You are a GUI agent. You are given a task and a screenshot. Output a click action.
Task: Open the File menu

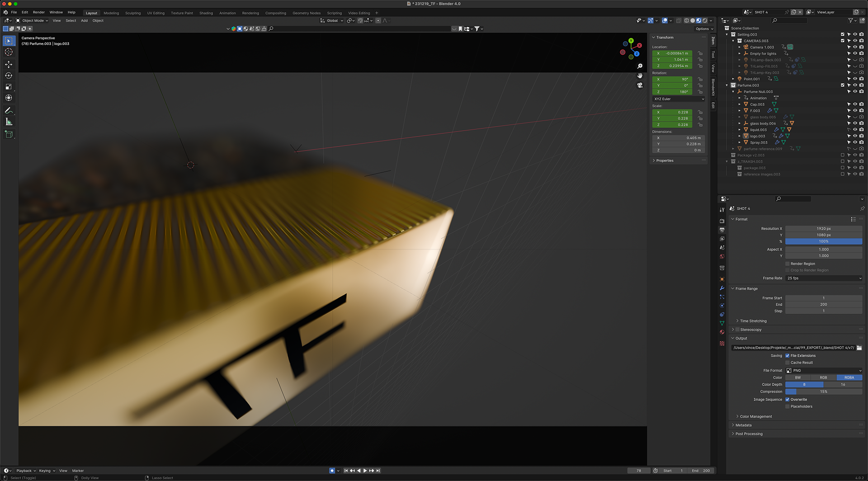pos(14,12)
